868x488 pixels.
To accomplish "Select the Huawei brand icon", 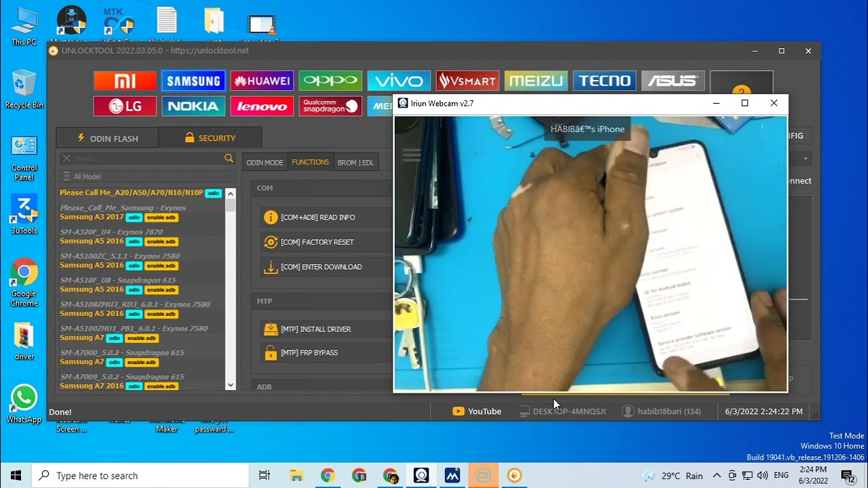I will 262,81.
